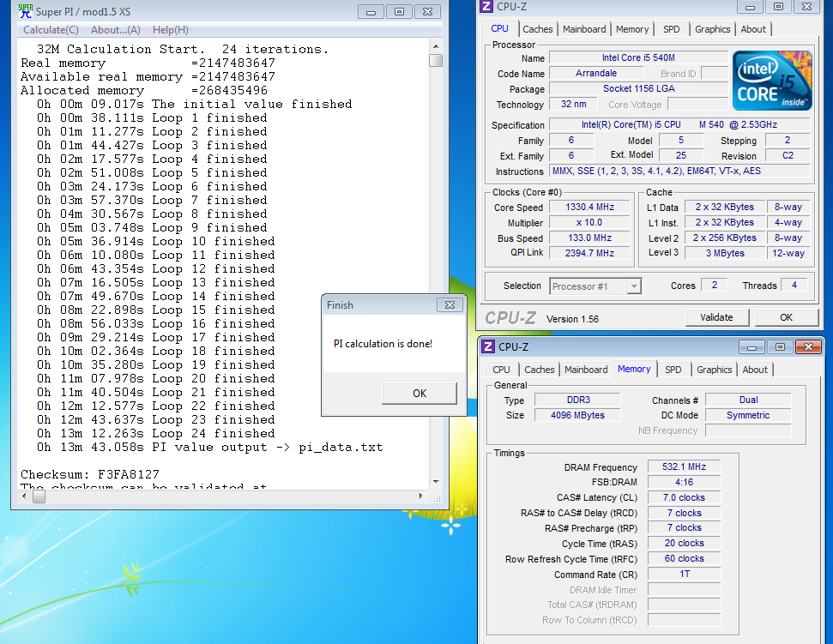
Task: Switch to SPD tab in the top CPU-Z window
Action: click(672, 29)
